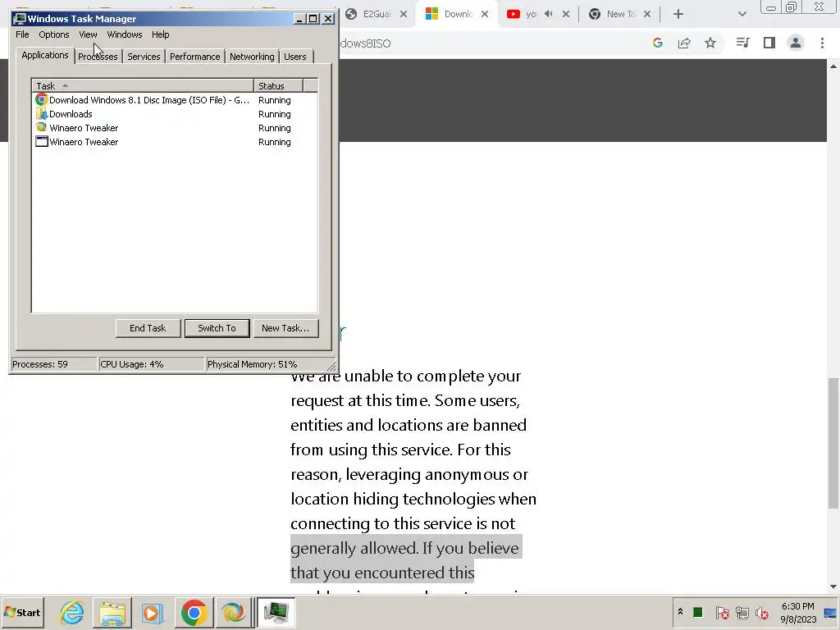
Task: Click the Google icon in the Chrome address bar
Action: (x=658, y=43)
